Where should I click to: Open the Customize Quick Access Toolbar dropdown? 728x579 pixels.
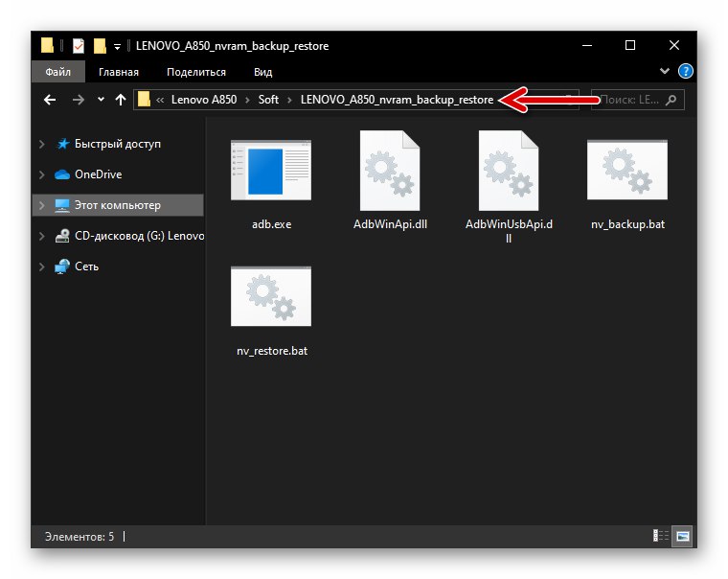[118, 46]
